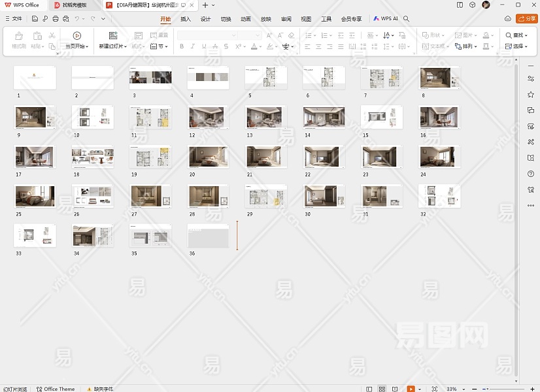Click the play from current slide icon
The height and width of the screenshot is (392, 540).
[77, 35]
